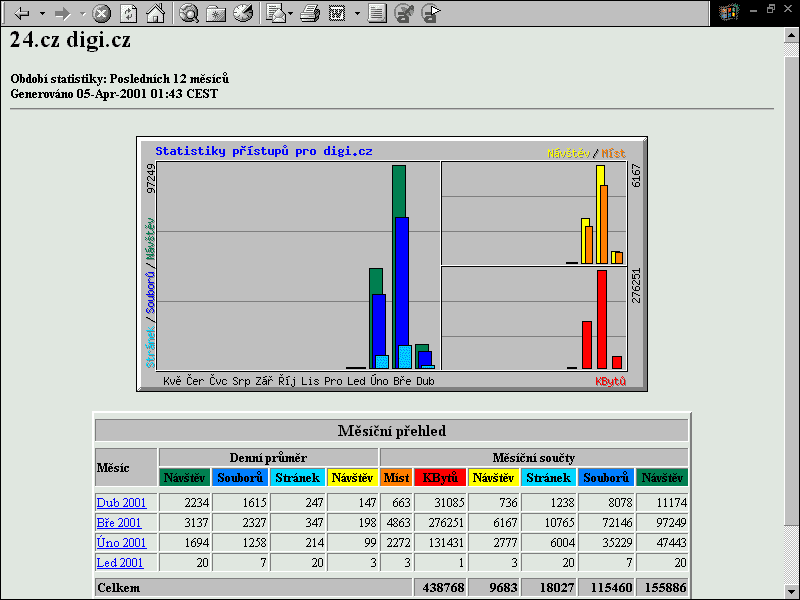Click the 'Měsíční přehled' table title
This screenshot has height=600, width=800.
(392, 431)
